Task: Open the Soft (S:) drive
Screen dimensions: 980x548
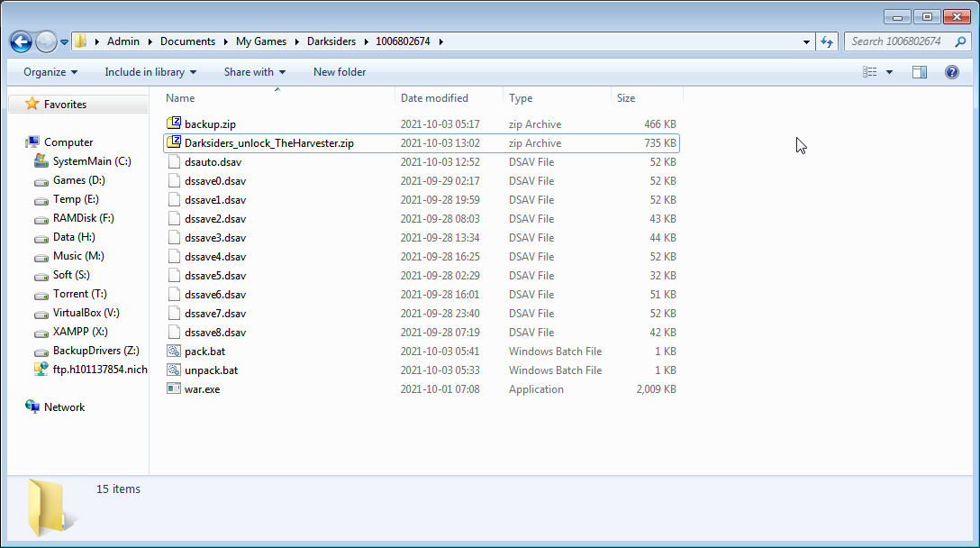Action: click(71, 275)
